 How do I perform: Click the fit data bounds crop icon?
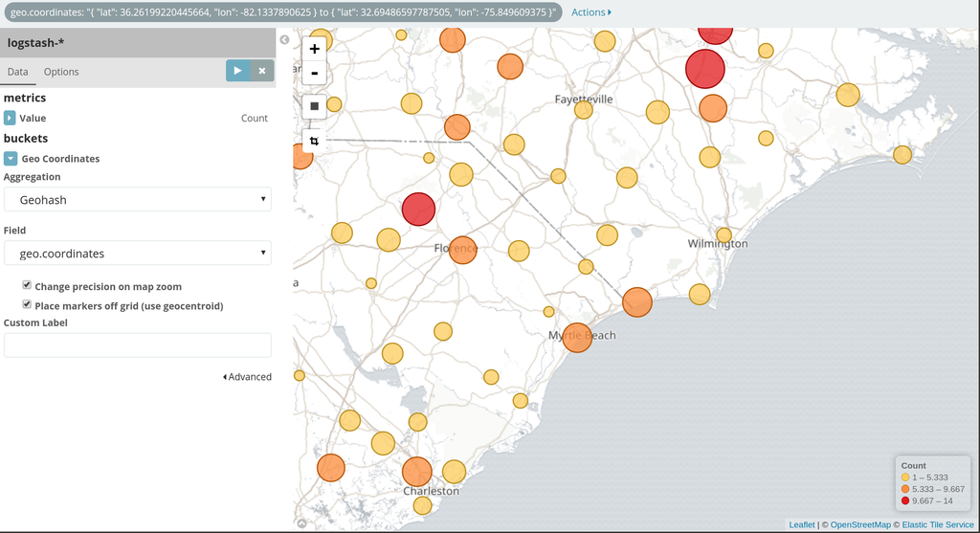pos(314,142)
